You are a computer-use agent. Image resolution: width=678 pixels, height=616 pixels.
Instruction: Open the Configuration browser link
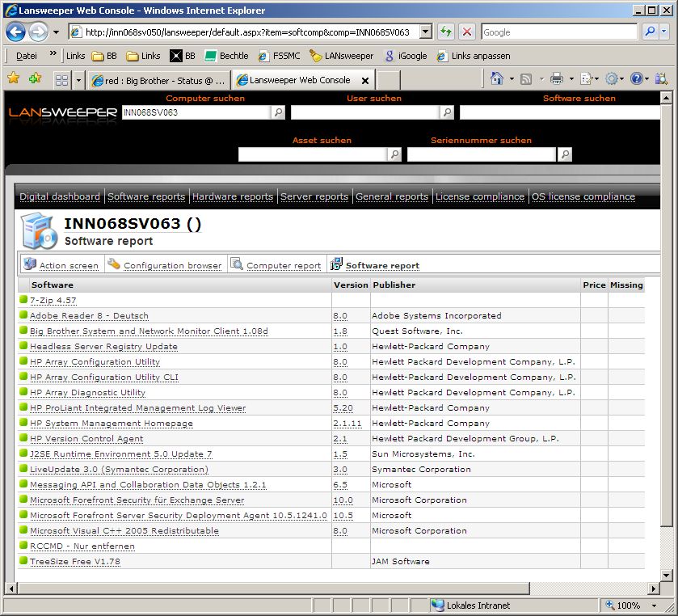(172, 265)
